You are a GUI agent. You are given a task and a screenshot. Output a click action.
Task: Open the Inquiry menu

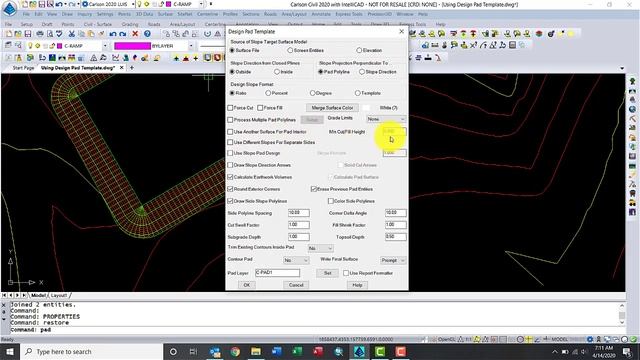pyautogui.click(x=84, y=14)
